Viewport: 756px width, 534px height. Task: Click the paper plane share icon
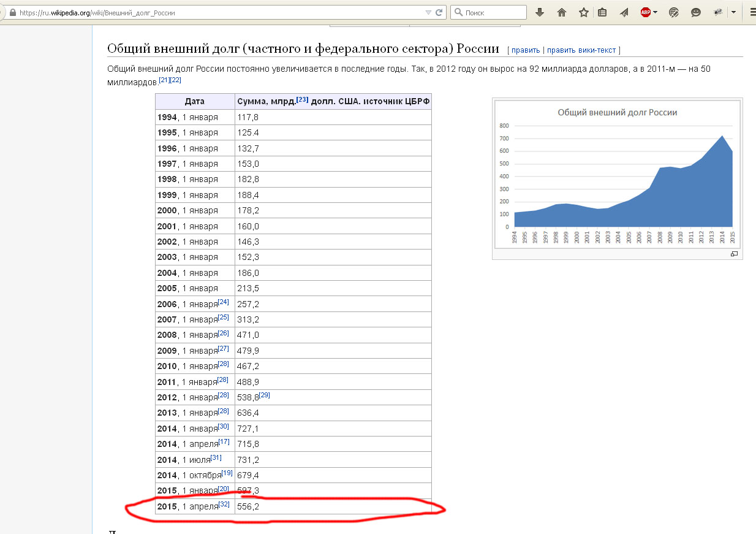[x=624, y=12]
